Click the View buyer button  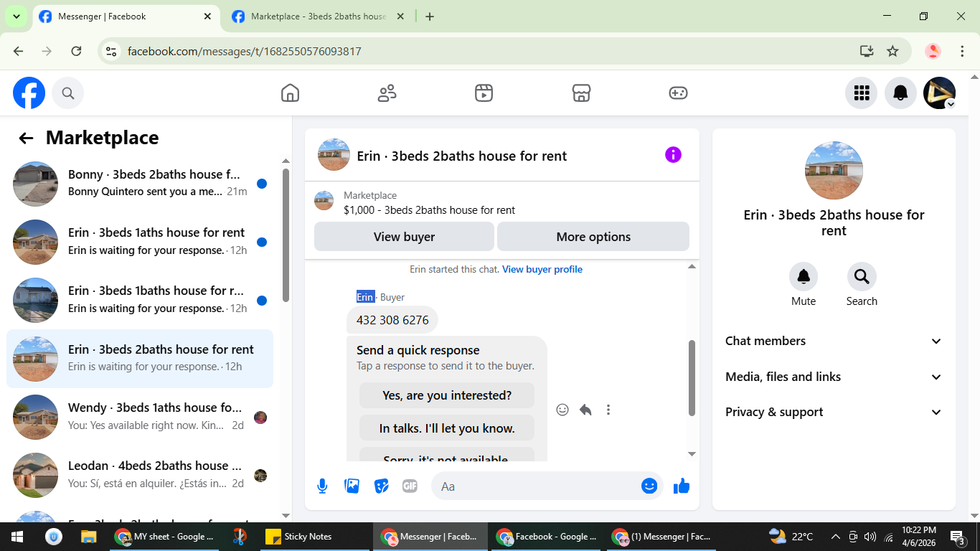click(404, 237)
